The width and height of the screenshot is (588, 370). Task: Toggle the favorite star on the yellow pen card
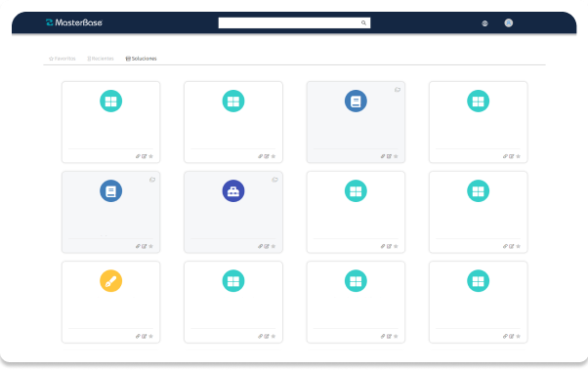[150, 336]
